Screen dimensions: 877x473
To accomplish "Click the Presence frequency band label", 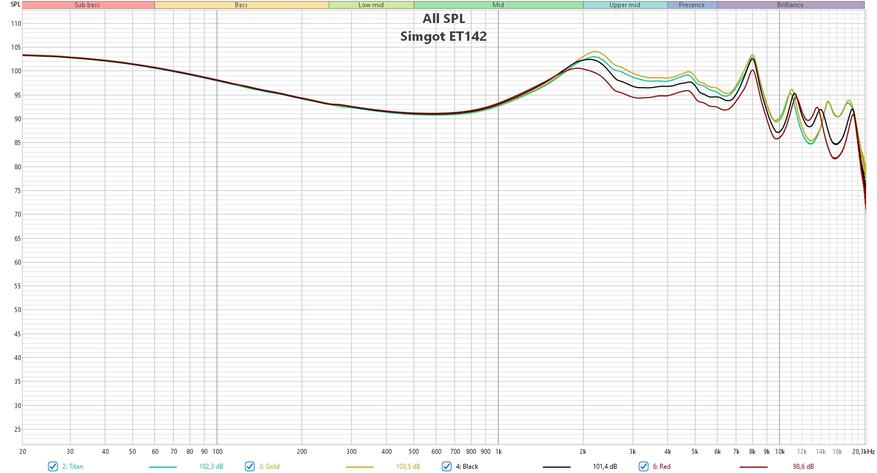I will pyautogui.click(x=692, y=5).
